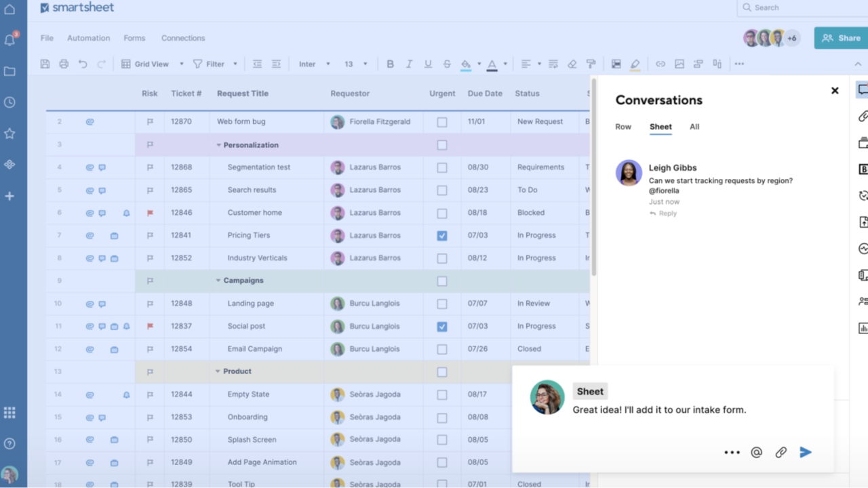Click the Share button

(x=840, y=38)
